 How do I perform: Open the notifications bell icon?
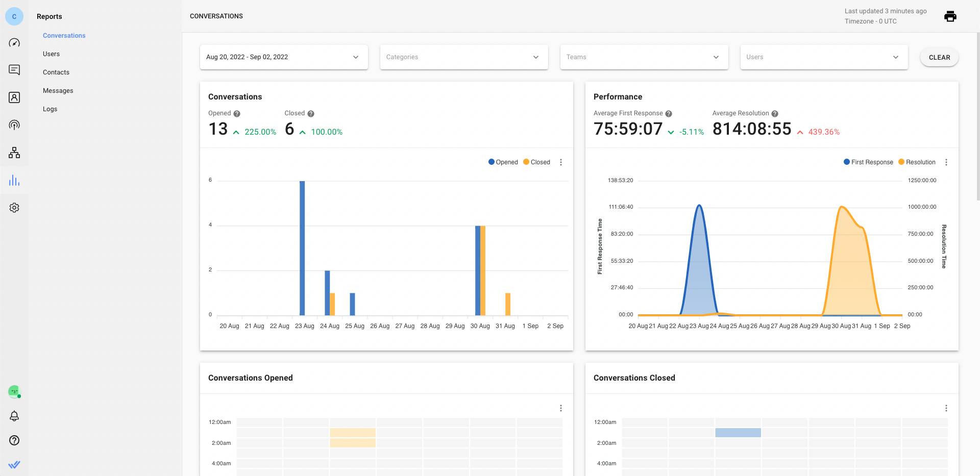tap(14, 416)
